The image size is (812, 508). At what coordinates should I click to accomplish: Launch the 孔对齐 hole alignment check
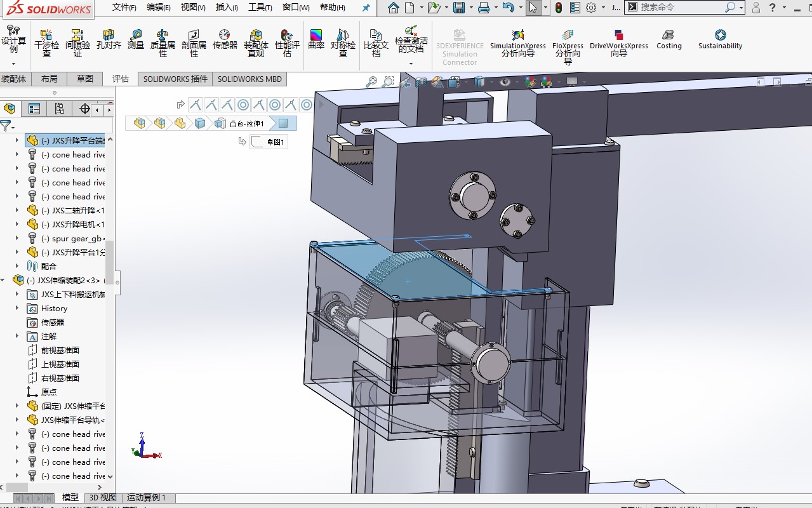tap(109, 39)
